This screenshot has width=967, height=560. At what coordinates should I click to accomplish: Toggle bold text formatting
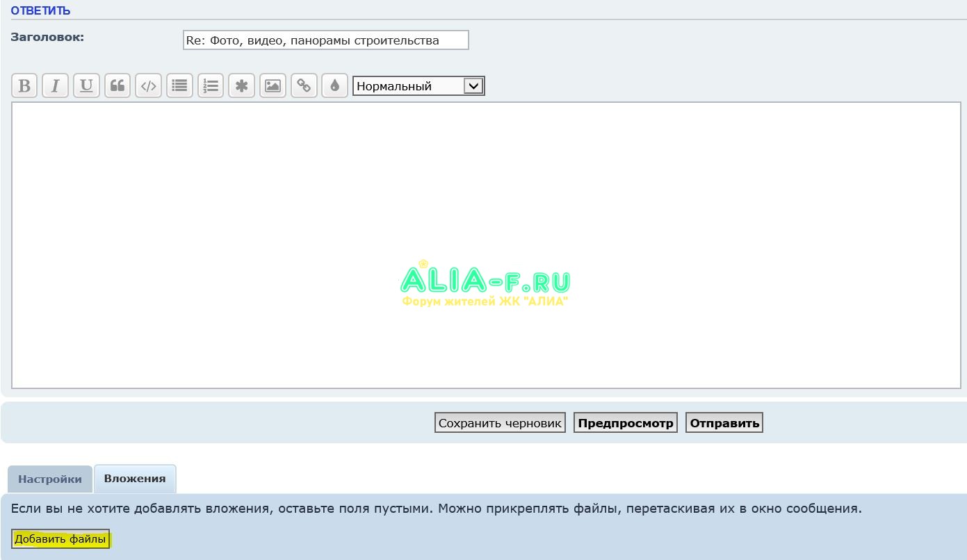coord(24,86)
